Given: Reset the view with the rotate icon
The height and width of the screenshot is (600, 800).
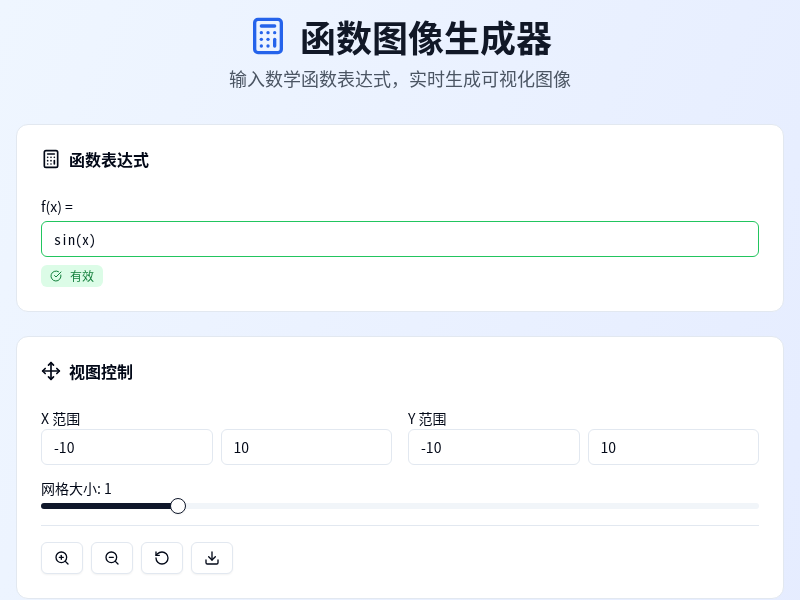Looking at the screenshot, I should pos(162,558).
